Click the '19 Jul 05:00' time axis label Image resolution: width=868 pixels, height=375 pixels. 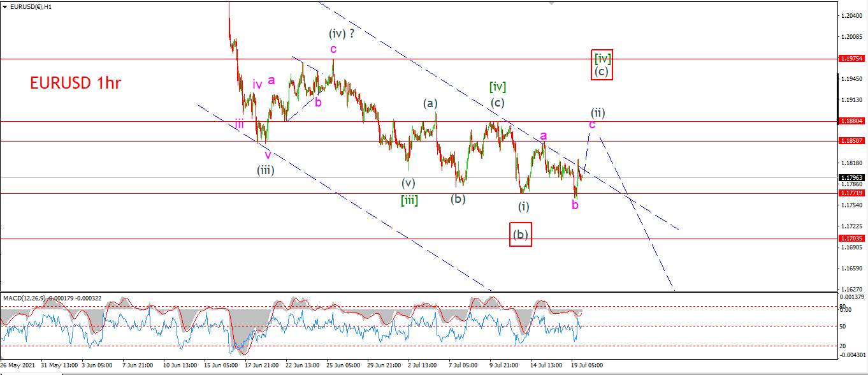click(586, 365)
